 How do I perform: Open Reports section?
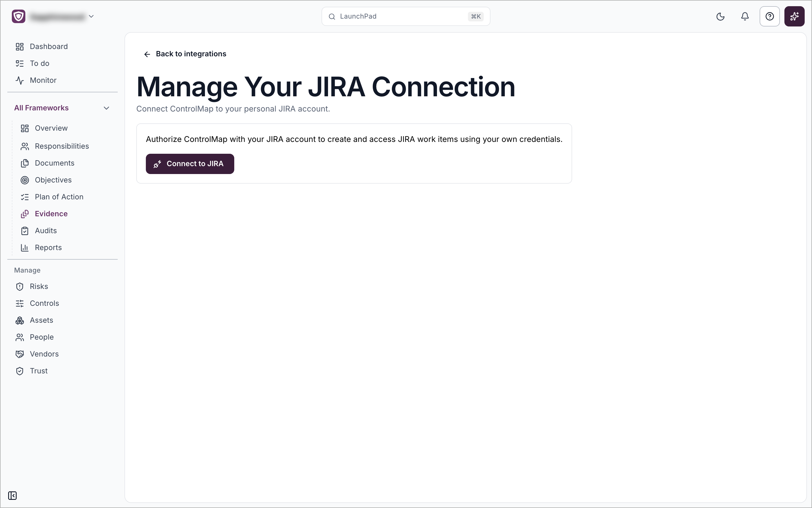[x=48, y=248]
